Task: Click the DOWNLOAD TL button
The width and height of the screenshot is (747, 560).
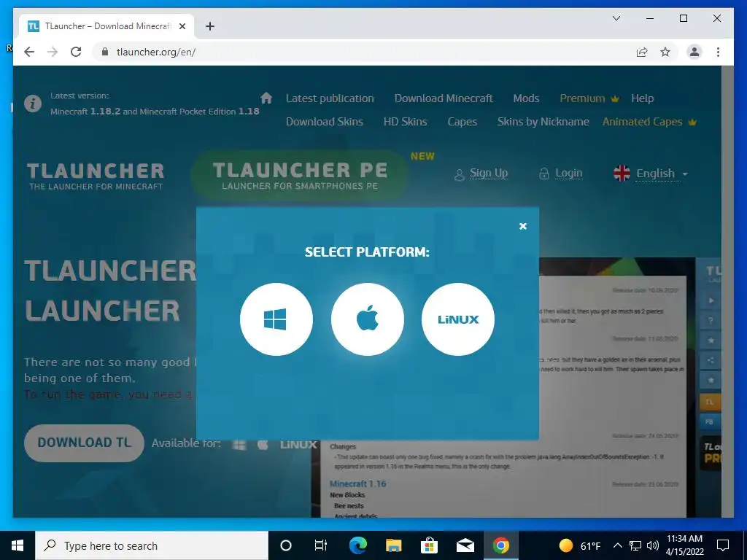Action: point(85,443)
